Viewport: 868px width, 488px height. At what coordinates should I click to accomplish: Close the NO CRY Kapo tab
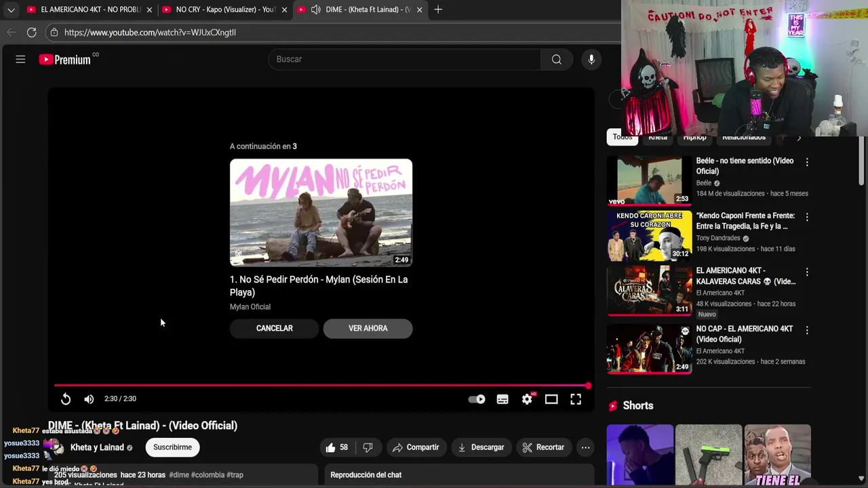click(284, 9)
